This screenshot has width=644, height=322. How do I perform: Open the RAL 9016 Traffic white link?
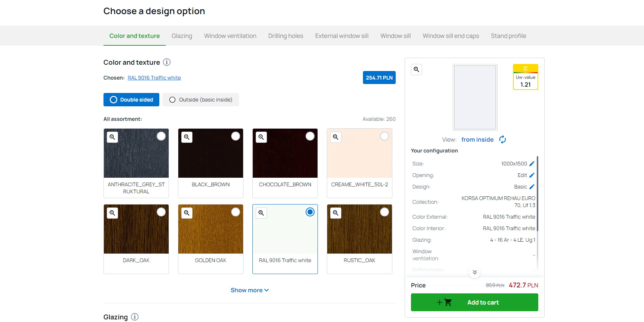coord(154,78)
